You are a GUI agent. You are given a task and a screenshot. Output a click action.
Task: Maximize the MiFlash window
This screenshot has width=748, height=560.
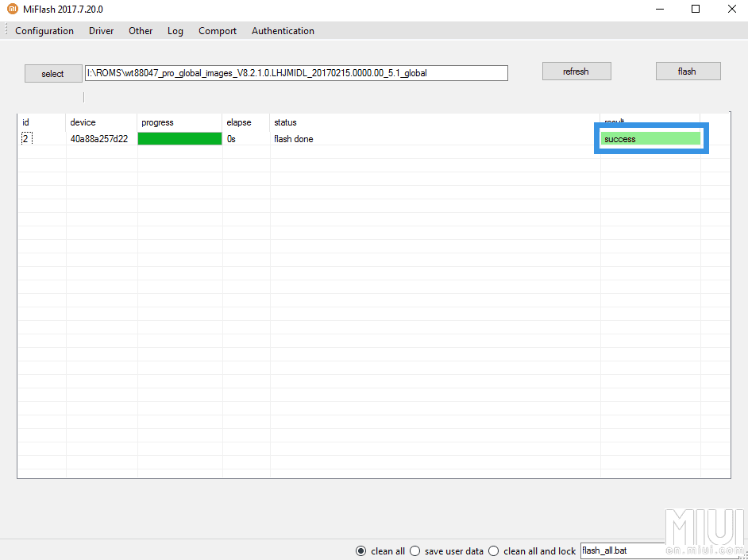(x=696, y=9)
